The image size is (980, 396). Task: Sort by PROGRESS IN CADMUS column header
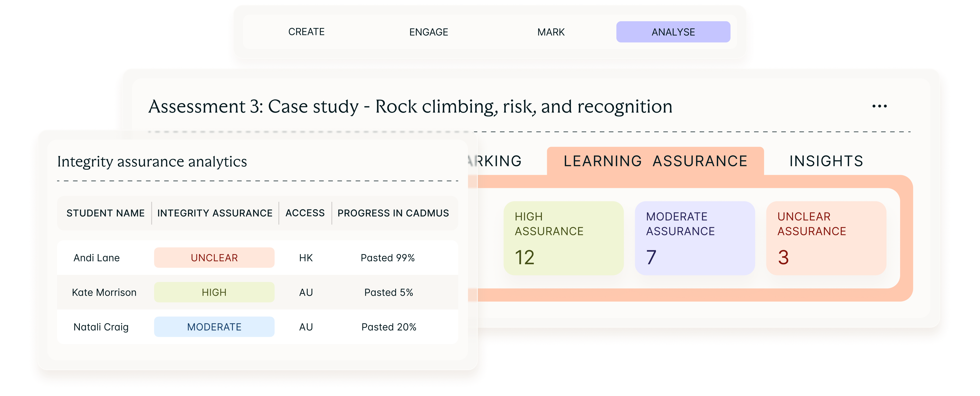tap(393, 213)
